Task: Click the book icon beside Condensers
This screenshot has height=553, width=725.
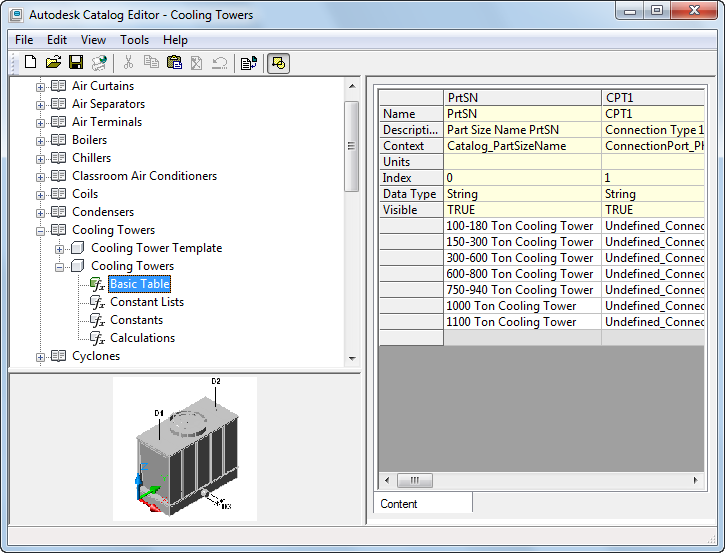Action: coord(58,212)
